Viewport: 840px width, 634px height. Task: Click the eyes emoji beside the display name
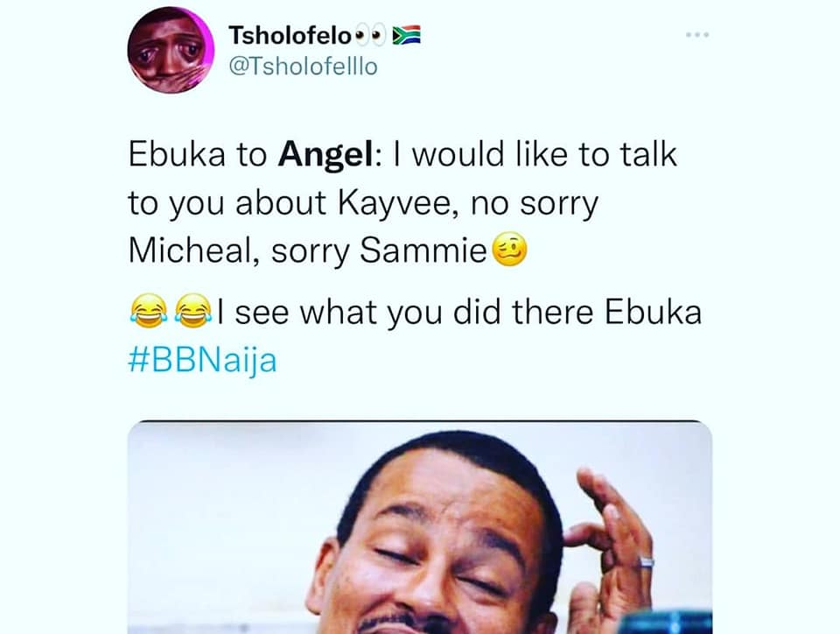pos(370,35)
